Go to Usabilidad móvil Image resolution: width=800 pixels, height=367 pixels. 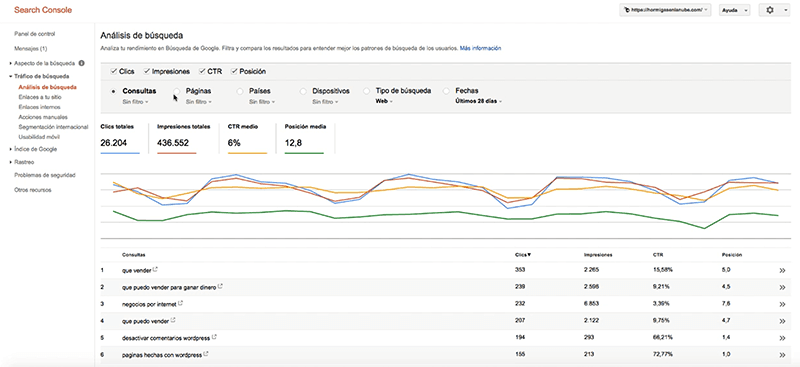pyautogui.click(x=39, y=137)
